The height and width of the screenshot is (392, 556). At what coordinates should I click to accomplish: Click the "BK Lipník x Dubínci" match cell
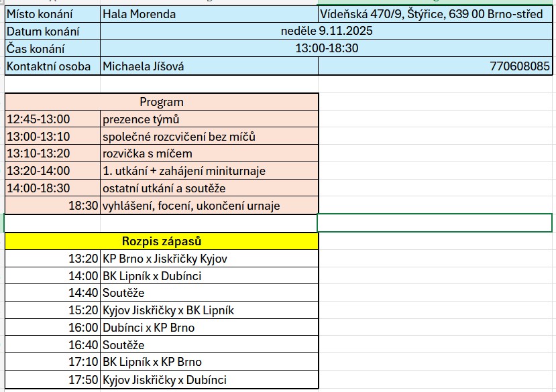click(x=208, y=275)
